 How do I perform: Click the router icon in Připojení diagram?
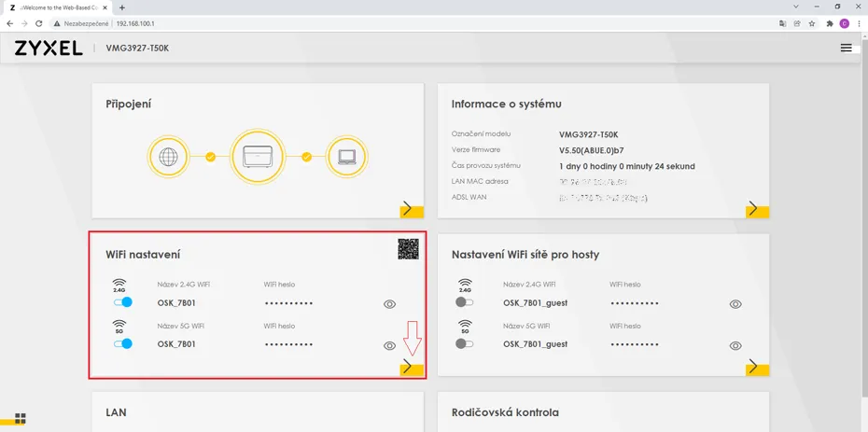258,157
